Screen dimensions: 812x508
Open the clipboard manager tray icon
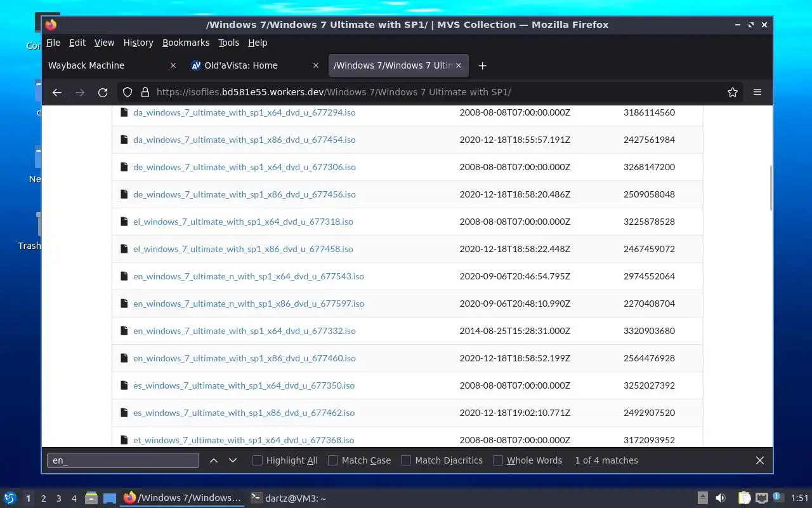tap(744, 498)
